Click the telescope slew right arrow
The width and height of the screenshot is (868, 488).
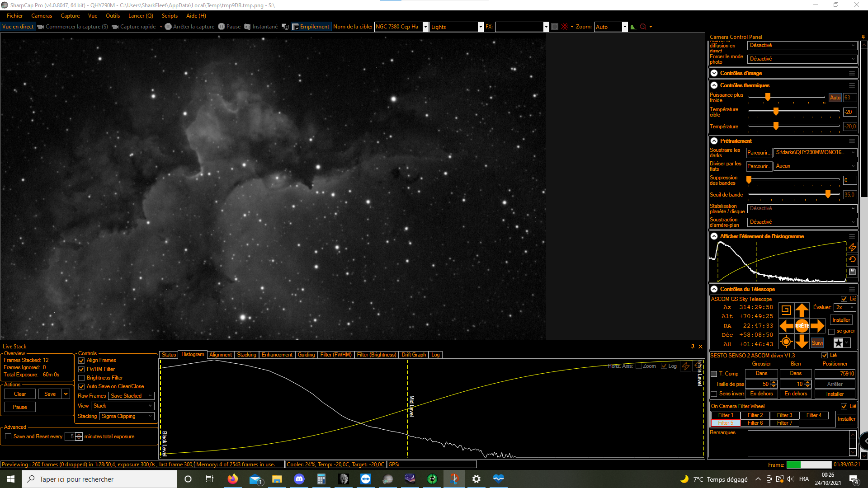click(817, 326)
